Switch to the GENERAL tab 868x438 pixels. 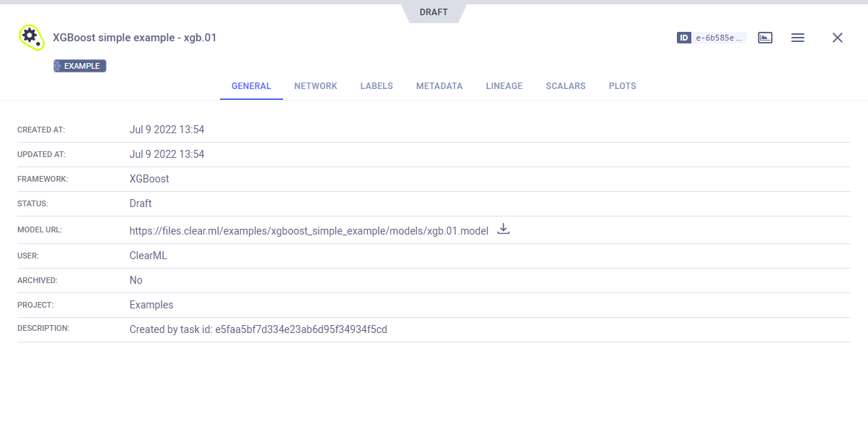251,86
